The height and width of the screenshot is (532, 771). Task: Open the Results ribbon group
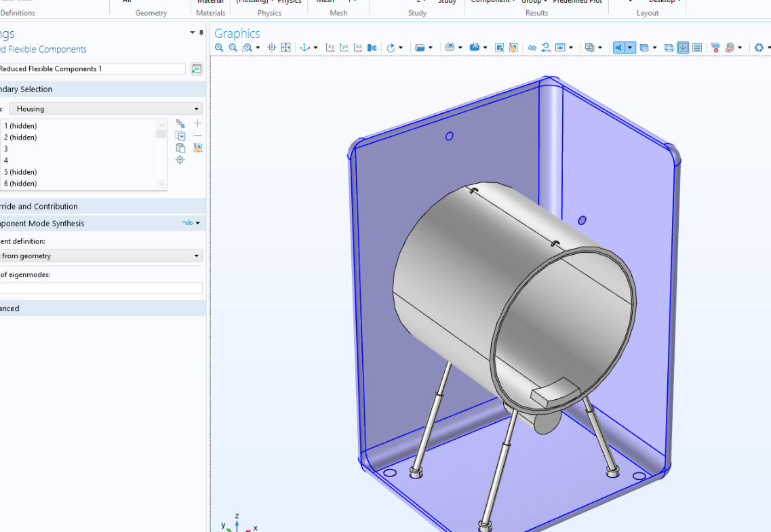(x=536, y=14)
